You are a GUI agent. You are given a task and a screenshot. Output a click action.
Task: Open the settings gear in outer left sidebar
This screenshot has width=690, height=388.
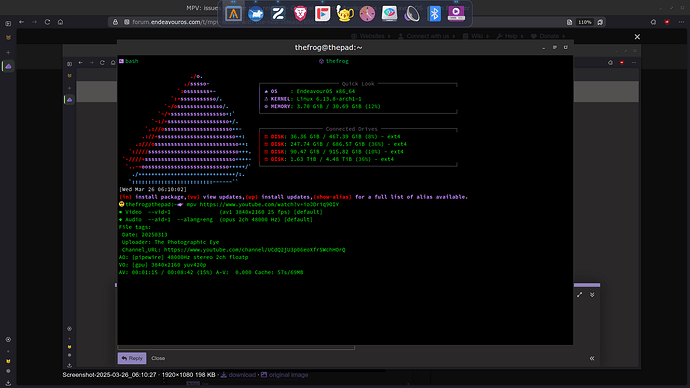[8, 340]
